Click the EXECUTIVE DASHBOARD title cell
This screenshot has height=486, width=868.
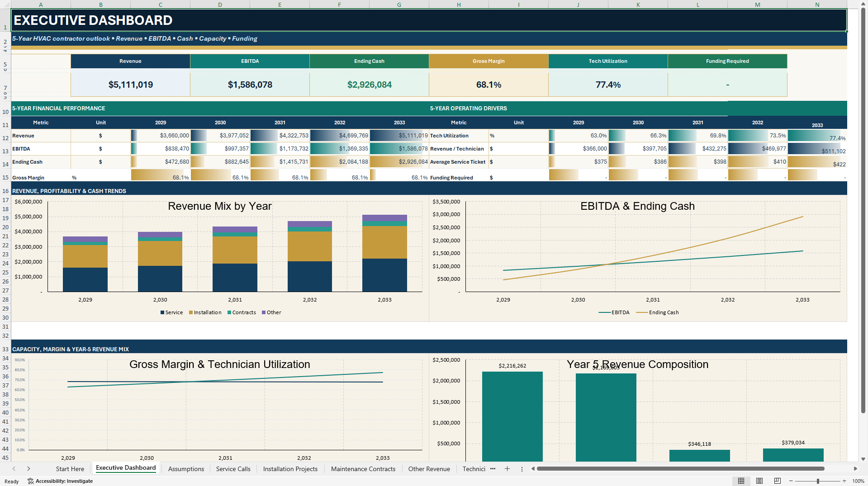point(429,20)
